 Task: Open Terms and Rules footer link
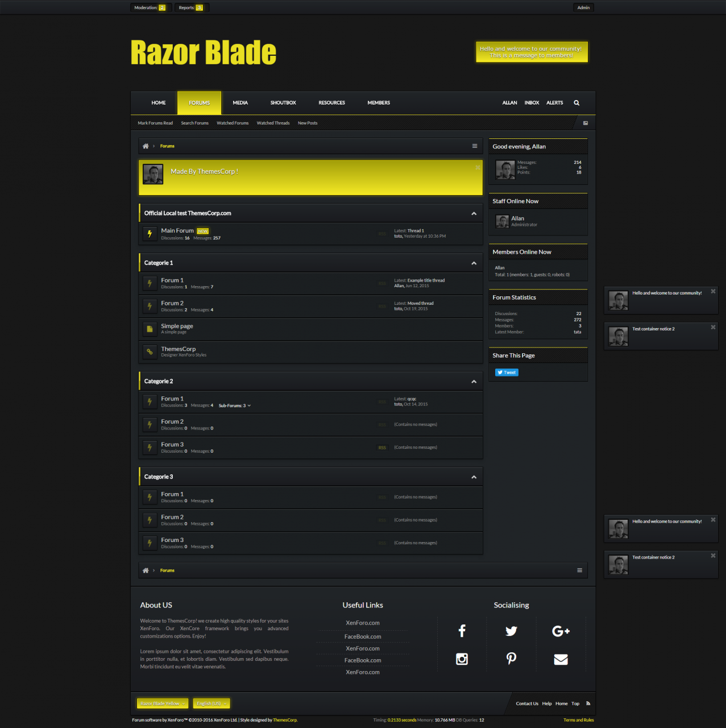(578, 720)
